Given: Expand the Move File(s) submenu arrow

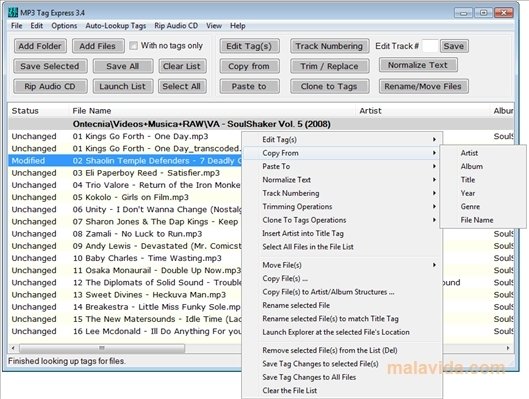Looking at the screenshot, I should (434, 265).
